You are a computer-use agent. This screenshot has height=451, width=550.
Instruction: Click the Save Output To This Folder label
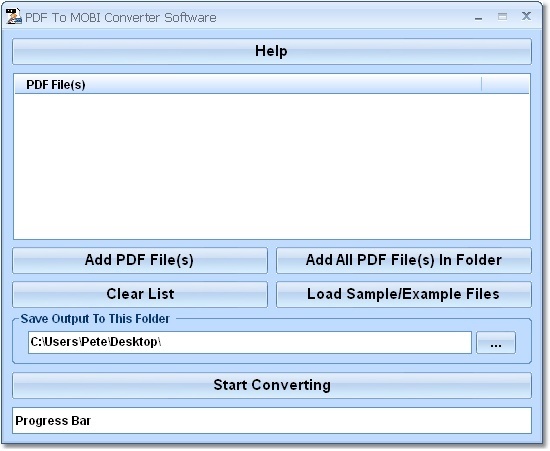point(95,319)
